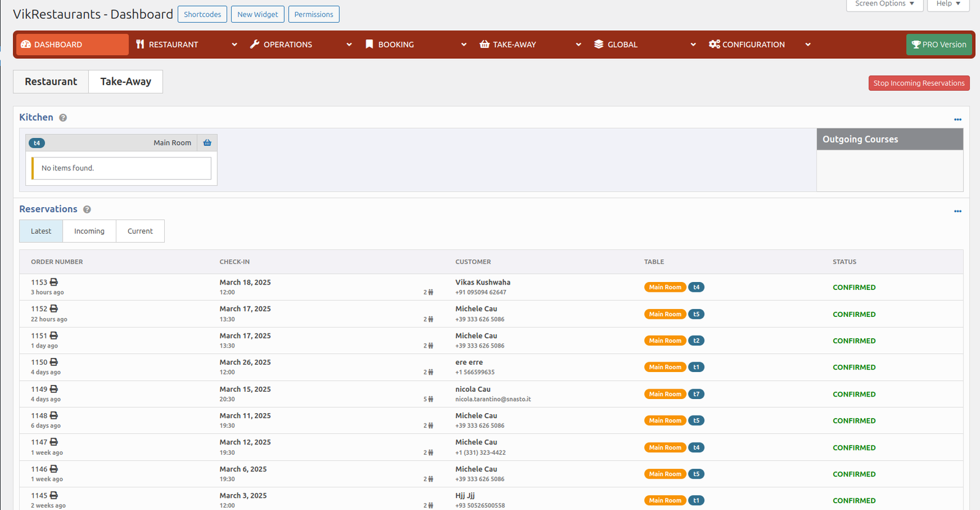Click the t2 table badge for order 1151
The image size is (980, 510).
696,341
